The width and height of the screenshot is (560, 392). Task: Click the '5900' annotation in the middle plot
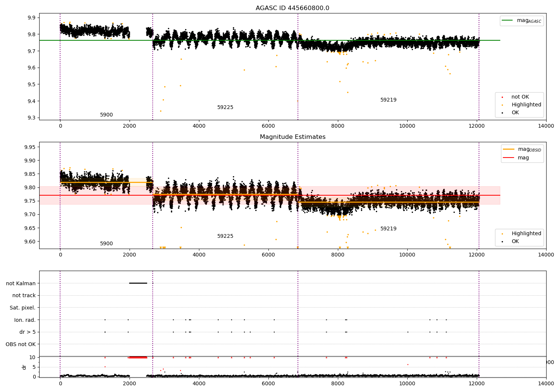106,244
